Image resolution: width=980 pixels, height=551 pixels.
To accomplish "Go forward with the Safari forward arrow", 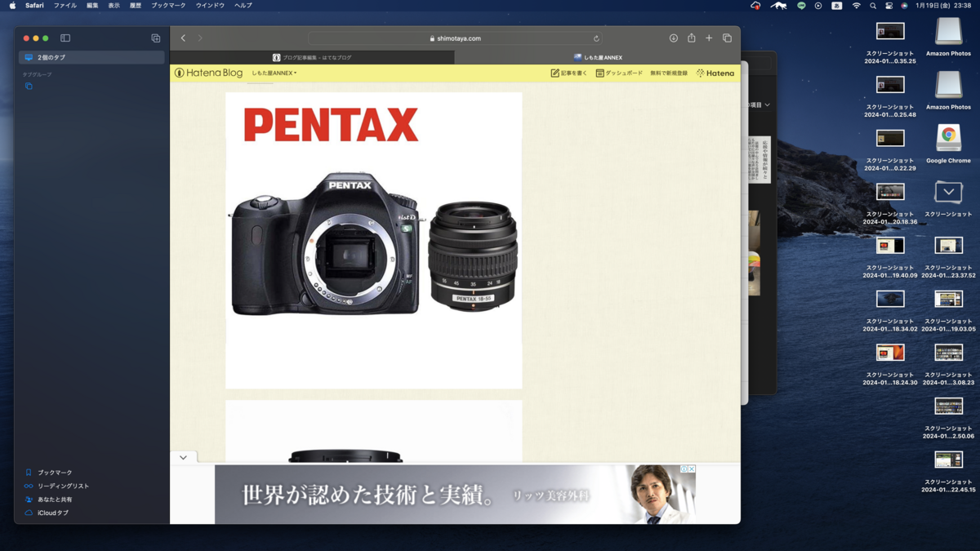I will 200,38.
